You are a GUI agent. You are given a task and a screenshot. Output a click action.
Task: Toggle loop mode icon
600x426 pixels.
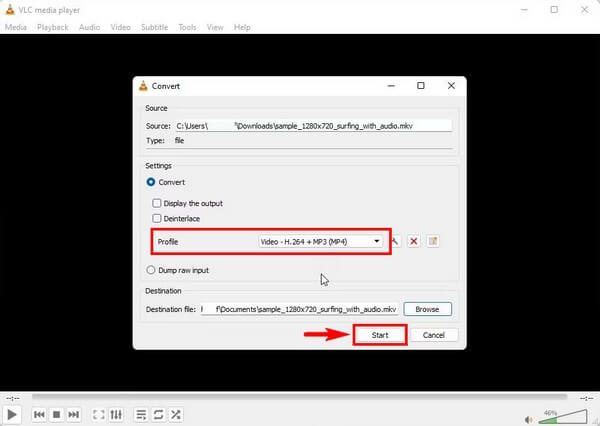[x=158, y=415]
